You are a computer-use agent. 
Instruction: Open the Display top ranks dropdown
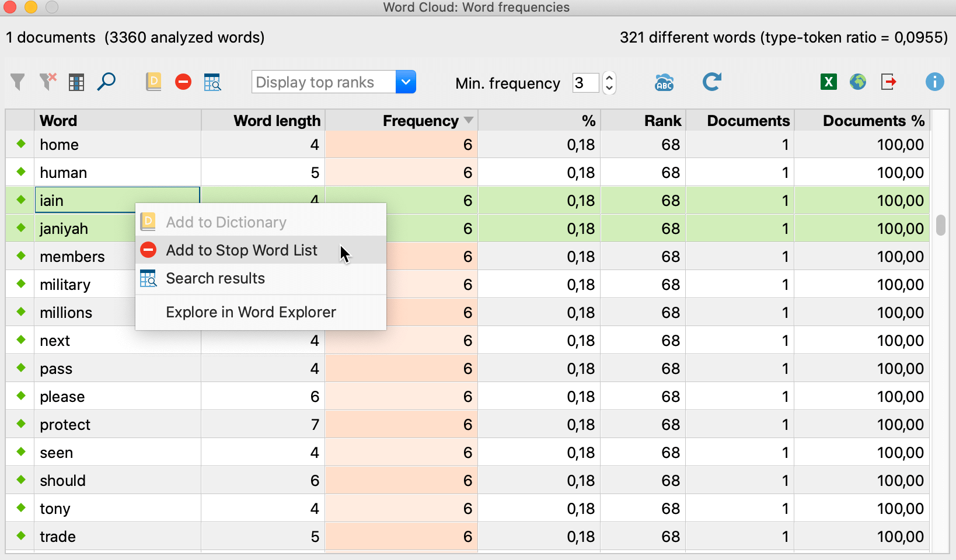point(406,82)
